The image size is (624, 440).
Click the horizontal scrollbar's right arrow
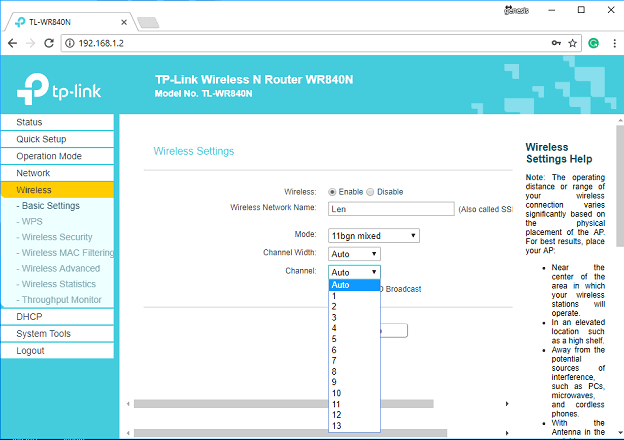click(x=509, y=403)
